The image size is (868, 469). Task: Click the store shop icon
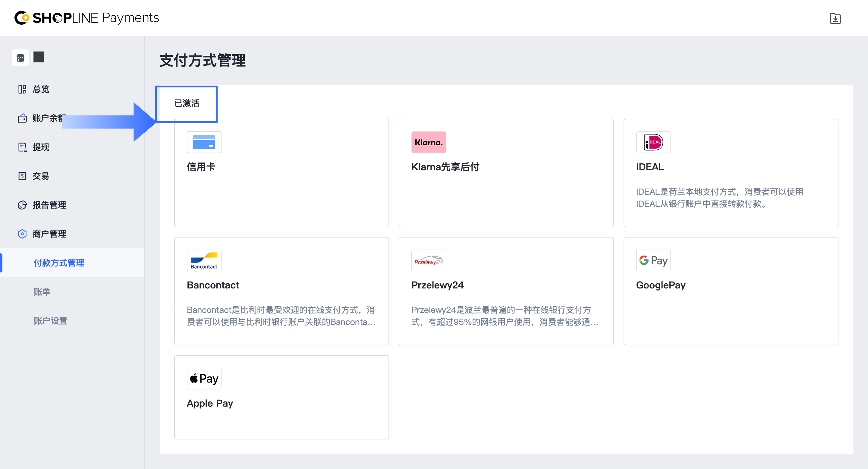[20, 58]
